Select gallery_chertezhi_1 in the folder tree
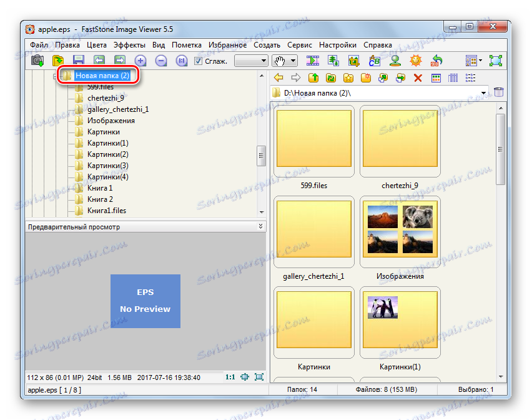This screenshot has width=532, height=420. [118, 109]
